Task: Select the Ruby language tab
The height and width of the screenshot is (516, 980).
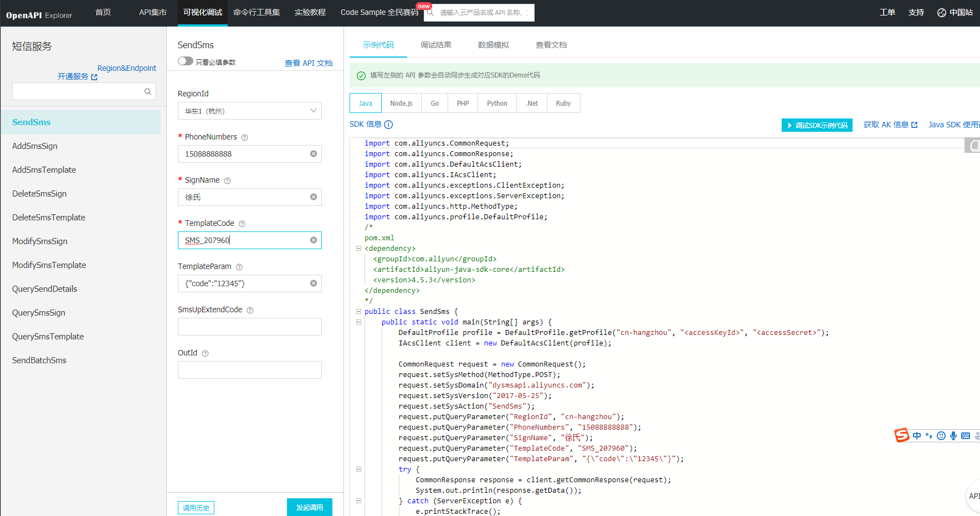Action: point(563,104)
